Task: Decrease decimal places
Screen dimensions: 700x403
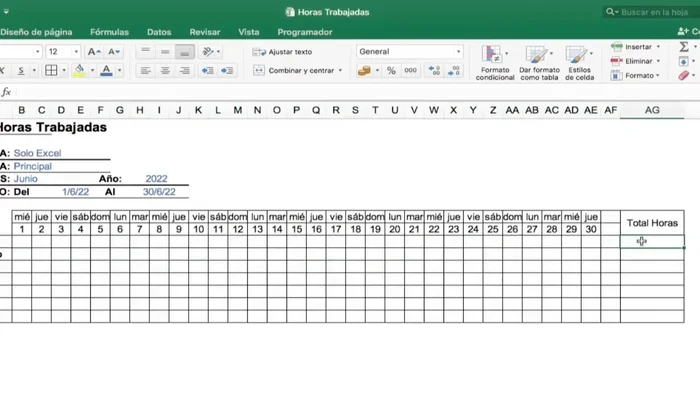Action: (454, 71)
